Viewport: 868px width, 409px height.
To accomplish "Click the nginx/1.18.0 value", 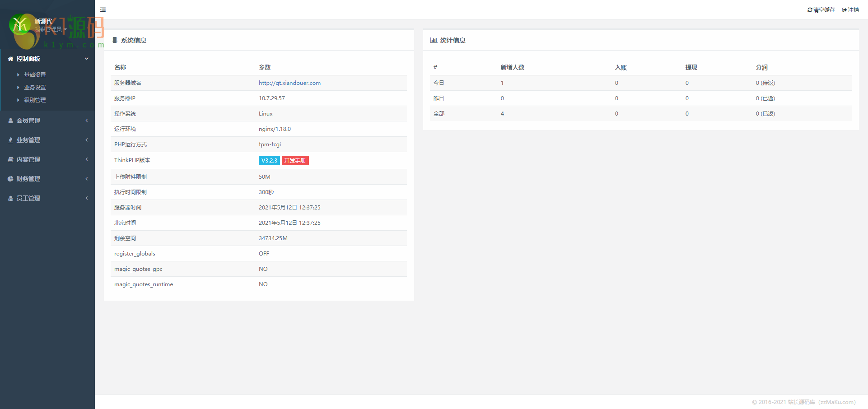I will click(x=275, y=129).
